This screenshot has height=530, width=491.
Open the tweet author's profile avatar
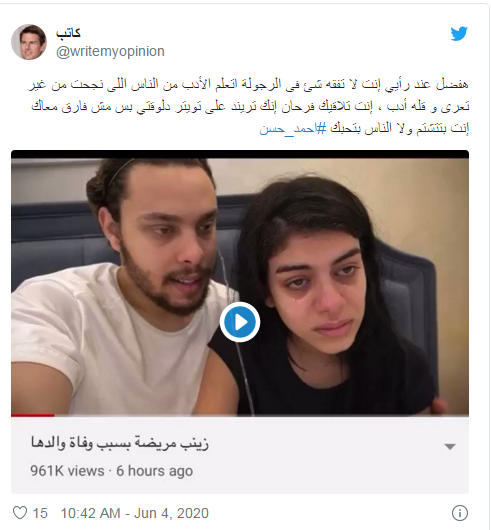pyautogui.click(x=29, y=42)
